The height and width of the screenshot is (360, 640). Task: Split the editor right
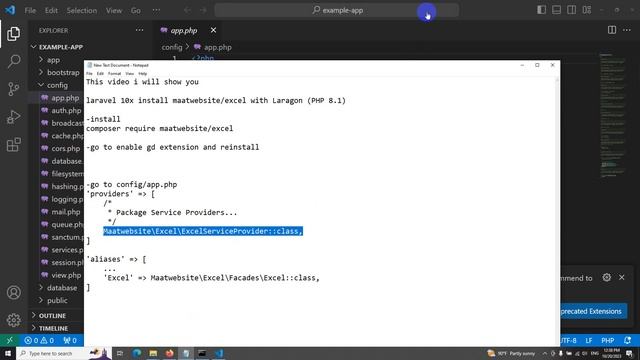612,30
